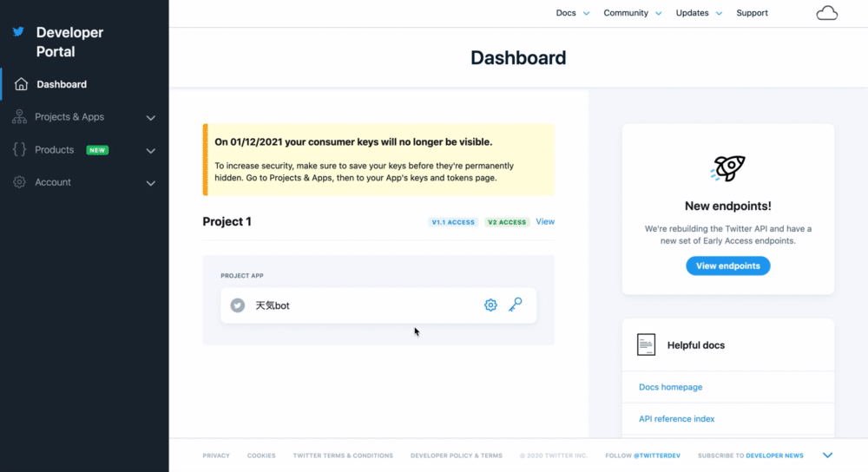Click Docs in the top navigation
868x472 pixels.
(x=566, y=13)
